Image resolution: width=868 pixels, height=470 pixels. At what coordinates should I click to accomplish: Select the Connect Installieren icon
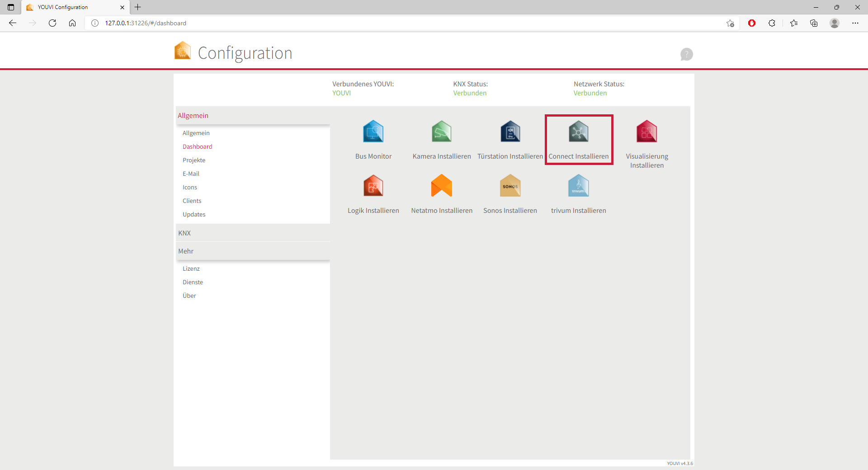[579, 132]
